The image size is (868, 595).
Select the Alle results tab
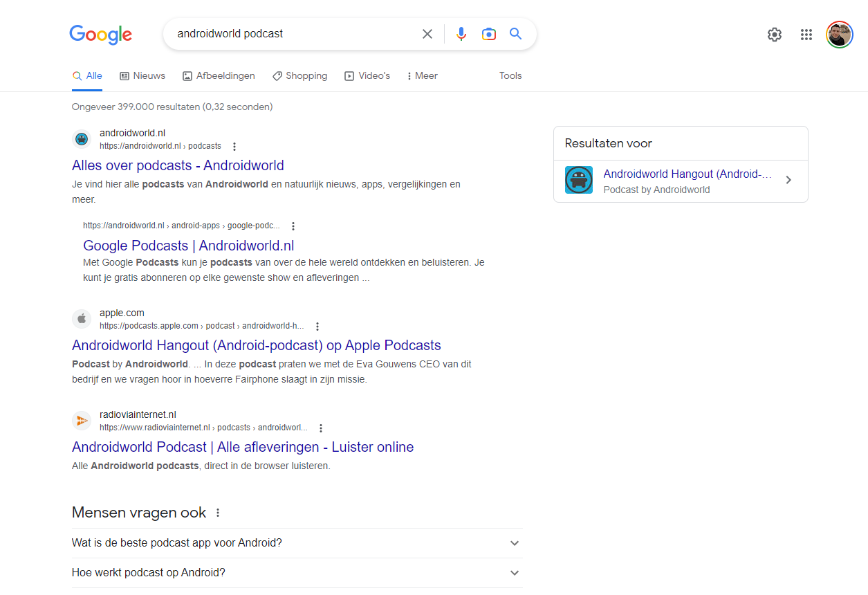click(x=87, y=76)
